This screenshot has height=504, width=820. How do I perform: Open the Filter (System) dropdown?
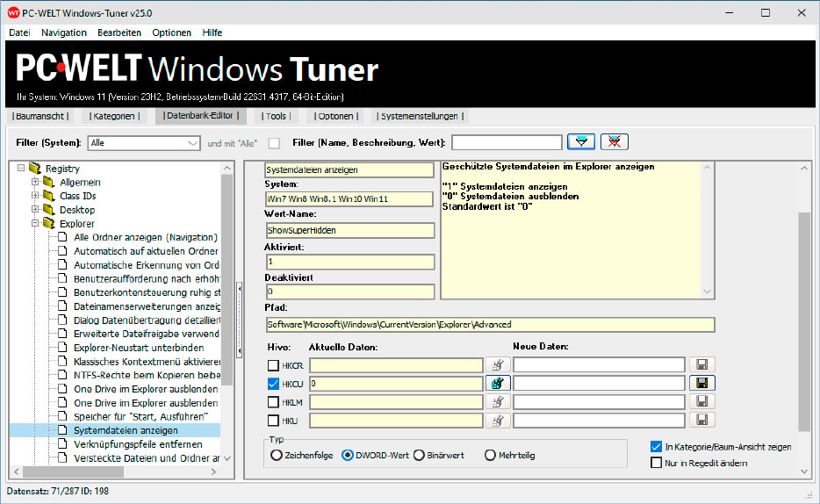tap(144, 143)
